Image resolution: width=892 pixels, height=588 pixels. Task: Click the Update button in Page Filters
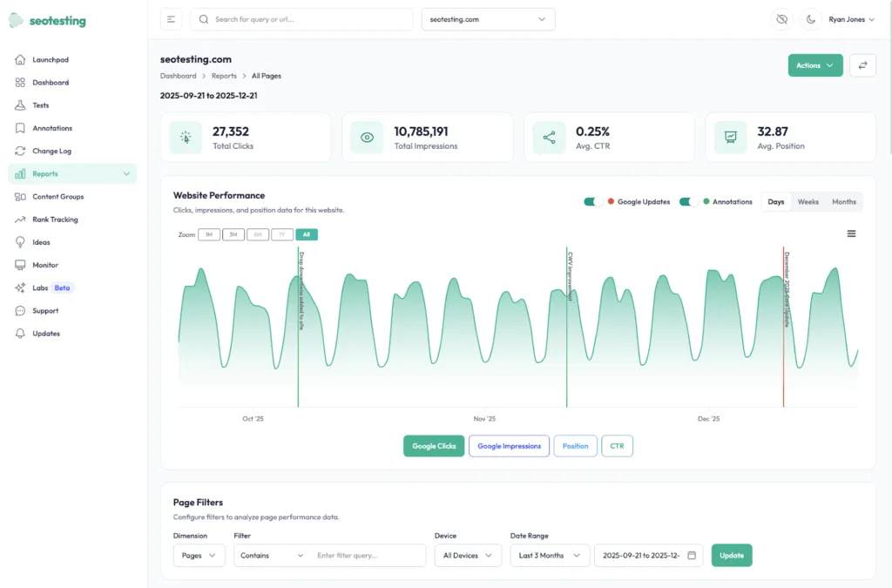[732, 555]
